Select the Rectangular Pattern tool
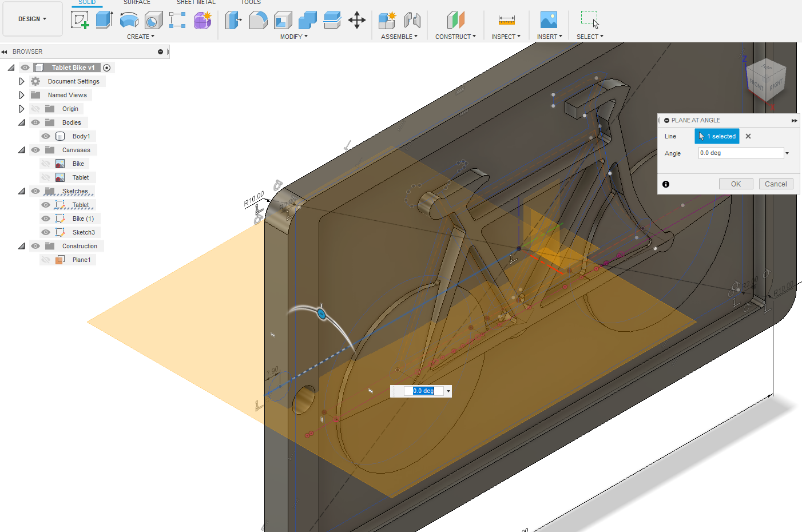802x532 pixels. 177,20
